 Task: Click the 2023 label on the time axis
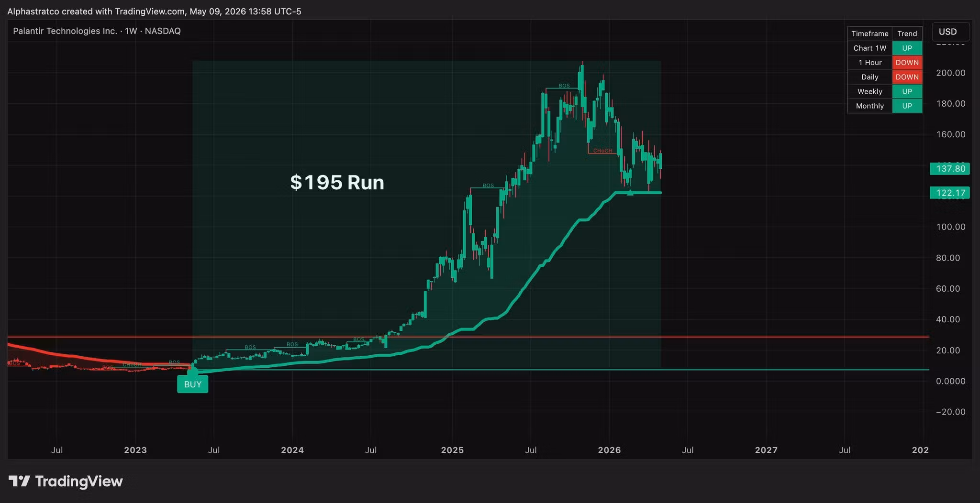(x=135, y=450)
